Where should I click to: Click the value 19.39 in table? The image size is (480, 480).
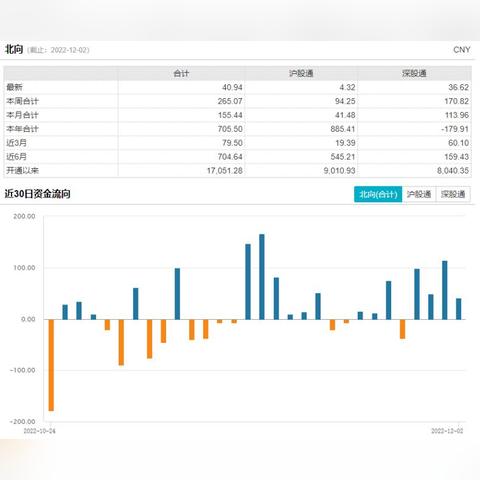(x=345, y=143)
